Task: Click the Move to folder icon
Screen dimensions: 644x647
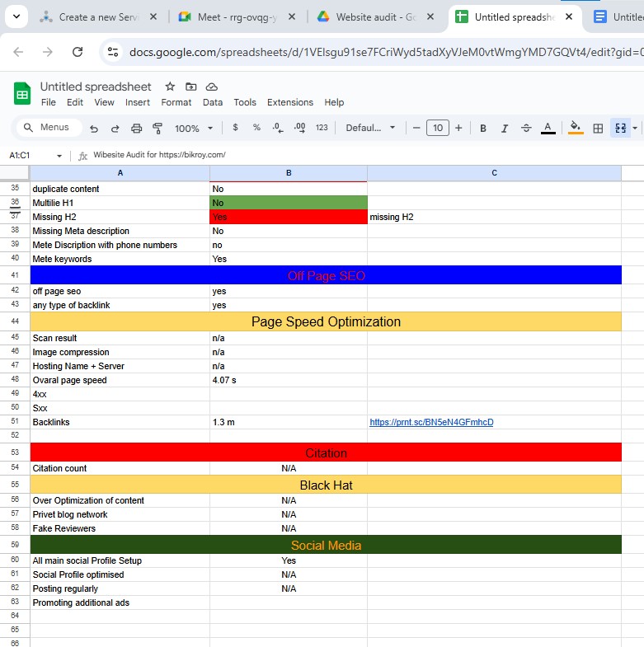Action: tap(191, 87)
